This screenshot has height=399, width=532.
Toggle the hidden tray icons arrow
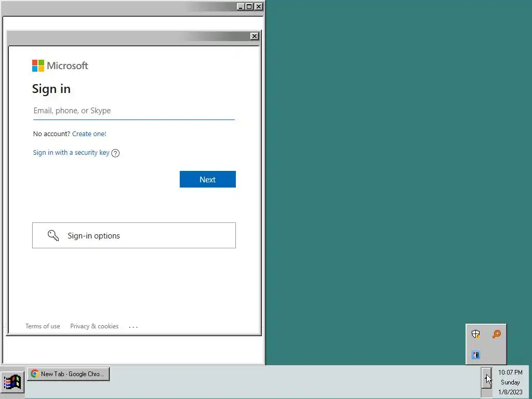[x=486, y=378]
